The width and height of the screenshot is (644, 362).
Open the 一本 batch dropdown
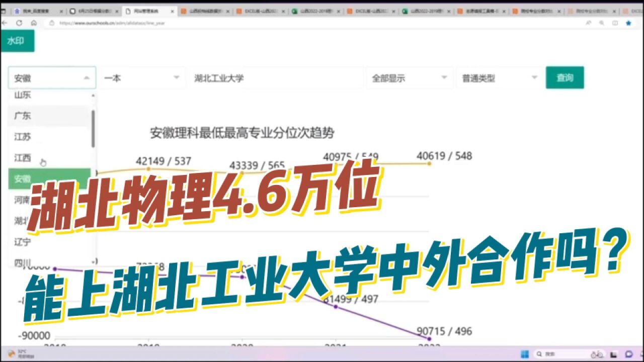pos(141,78)
